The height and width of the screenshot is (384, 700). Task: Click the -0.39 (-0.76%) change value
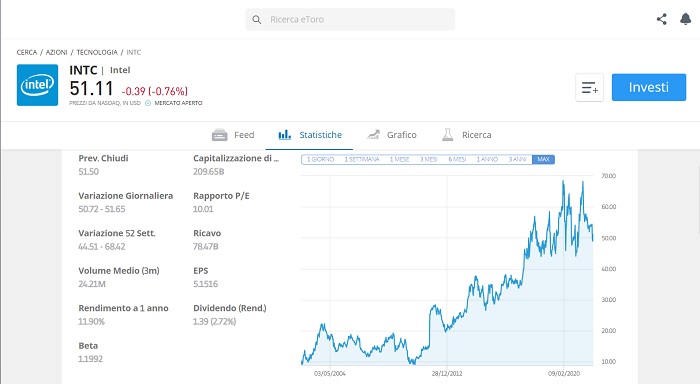click(x=154, y=91)
